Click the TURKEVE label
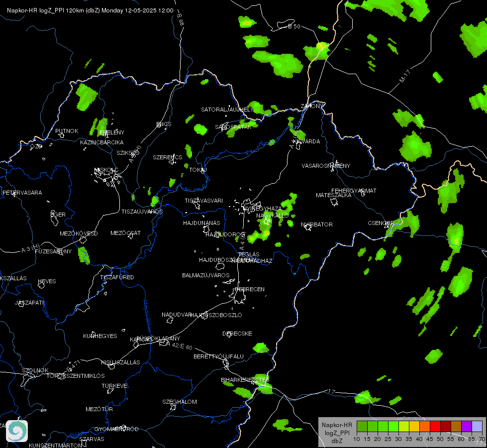 (114, 385)
